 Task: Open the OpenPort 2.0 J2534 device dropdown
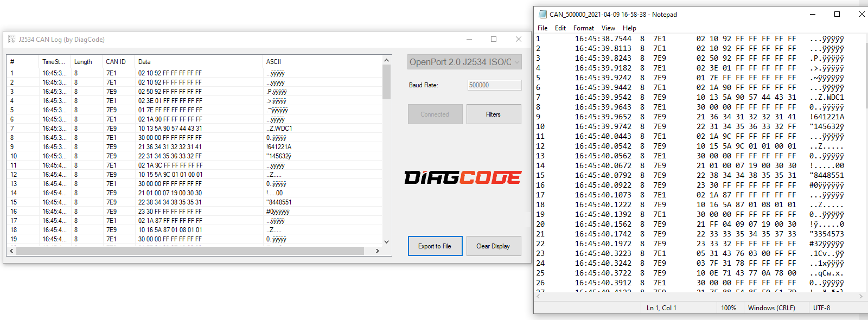(x=464, y=62)
